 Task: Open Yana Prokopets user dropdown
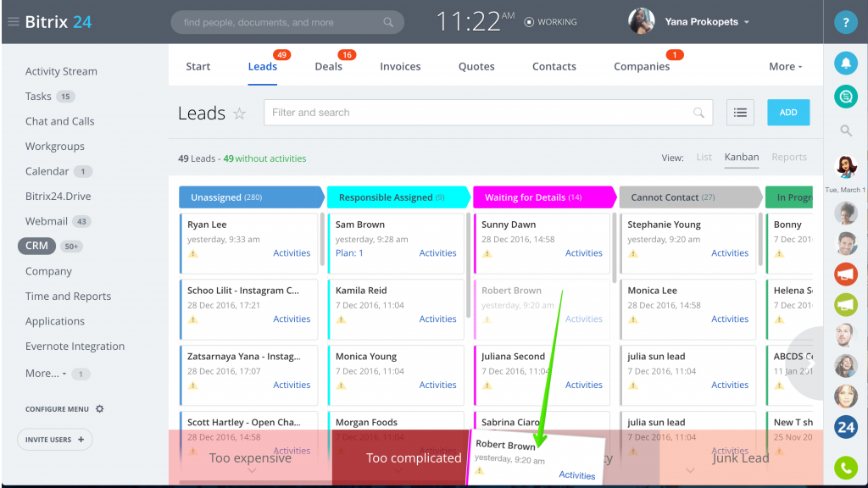click(x=747, y=22)
